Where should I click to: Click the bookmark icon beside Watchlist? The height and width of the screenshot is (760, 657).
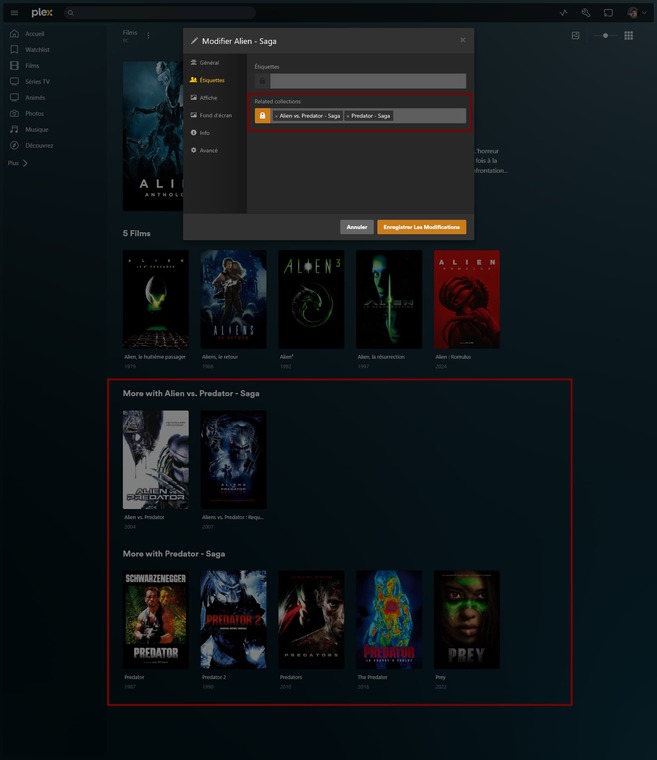click(x=15, y=49)
